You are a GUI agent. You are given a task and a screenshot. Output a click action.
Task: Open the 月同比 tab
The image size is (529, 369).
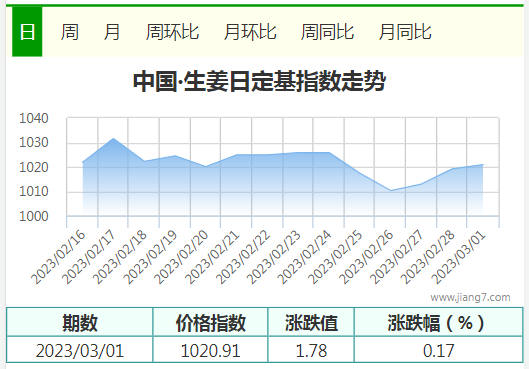click(405, 32)
